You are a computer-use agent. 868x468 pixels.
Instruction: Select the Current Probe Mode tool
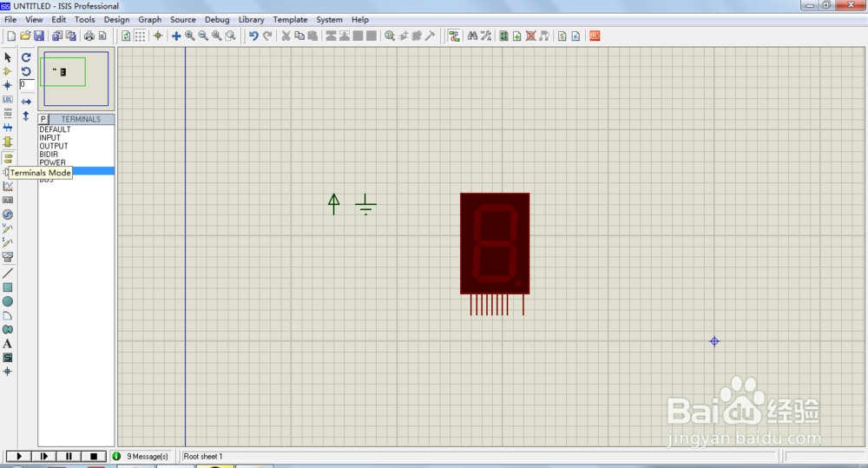tap(8, 242)
